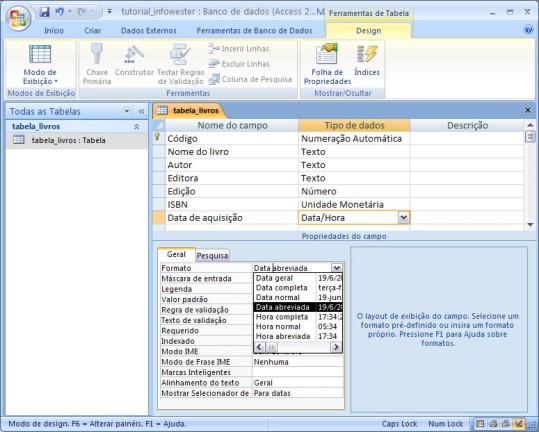Toggle the Formato dropdown arrow
539x432 pixels.
coord(337,268)
